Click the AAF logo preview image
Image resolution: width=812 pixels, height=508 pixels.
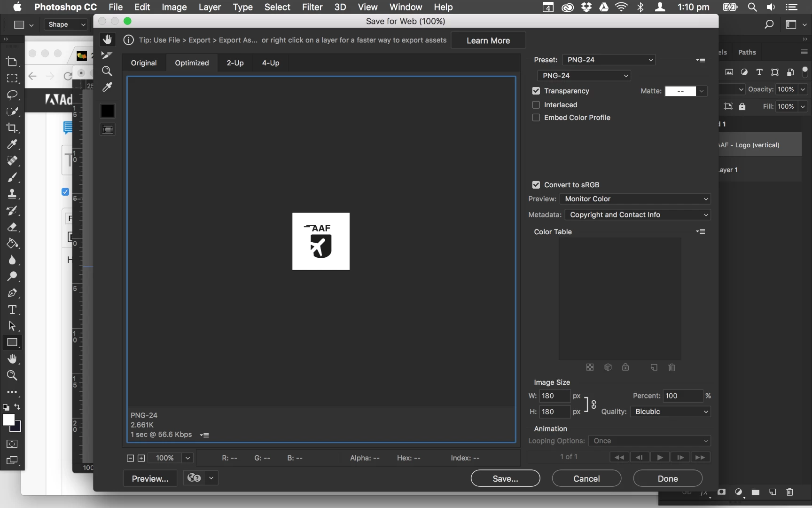click(321, 241)
